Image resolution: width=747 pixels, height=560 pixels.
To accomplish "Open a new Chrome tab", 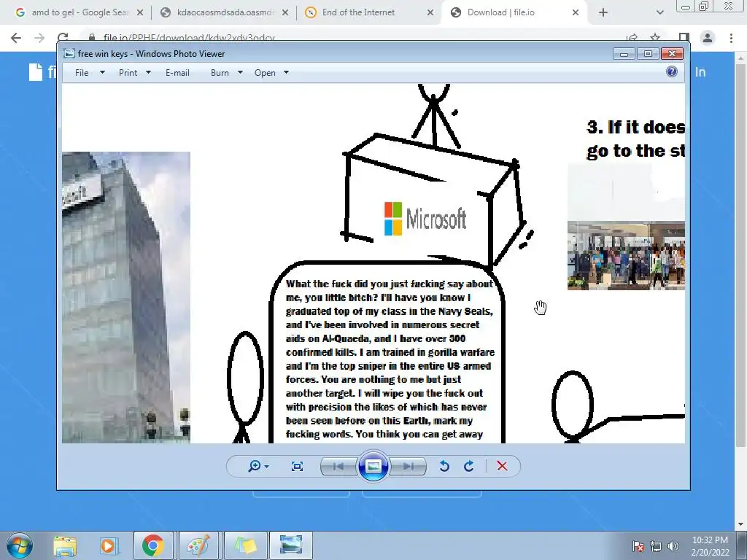I will [603, 13].
